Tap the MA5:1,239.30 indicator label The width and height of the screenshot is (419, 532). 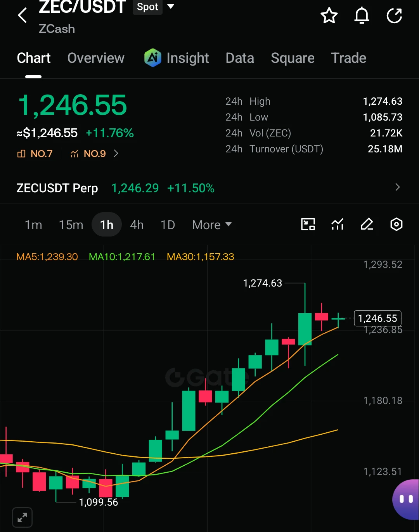[x=47, y=257]
